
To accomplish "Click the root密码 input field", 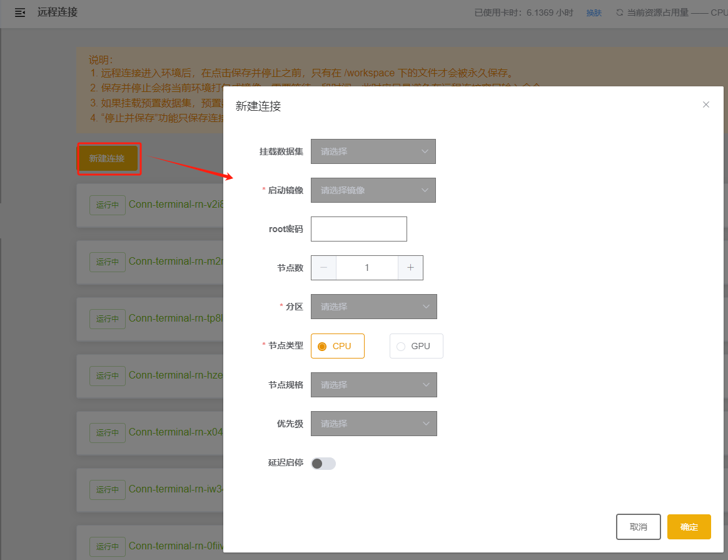I will [x=358, y=229].
